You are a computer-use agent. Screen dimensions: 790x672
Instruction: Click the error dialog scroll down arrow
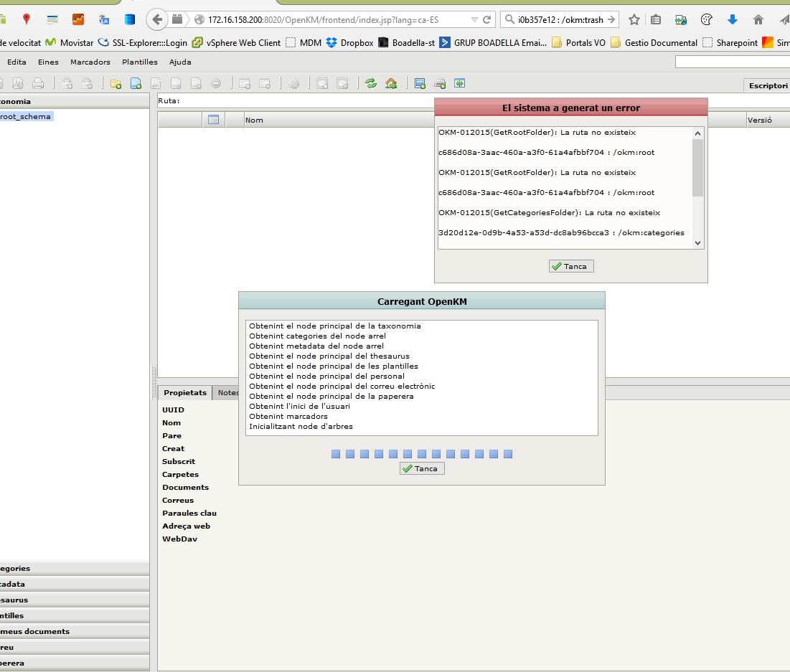pyautogui.click(x=698, y=243)
